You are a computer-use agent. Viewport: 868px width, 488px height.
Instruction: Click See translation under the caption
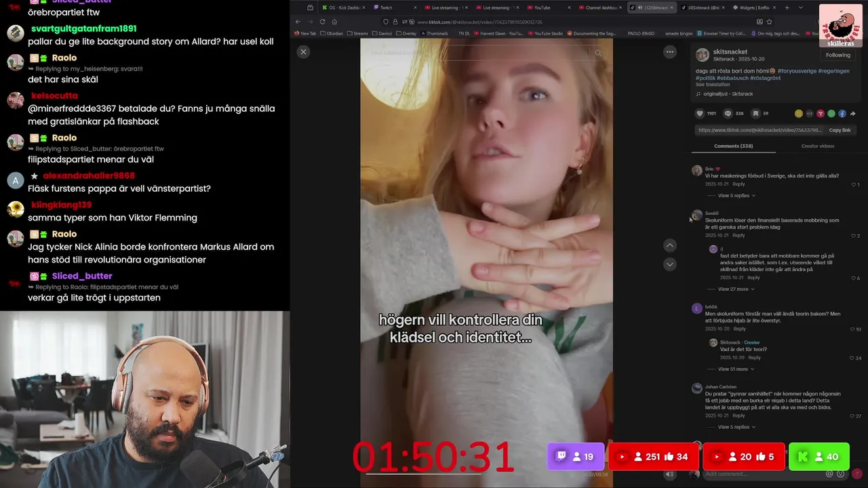pos(713,85)
